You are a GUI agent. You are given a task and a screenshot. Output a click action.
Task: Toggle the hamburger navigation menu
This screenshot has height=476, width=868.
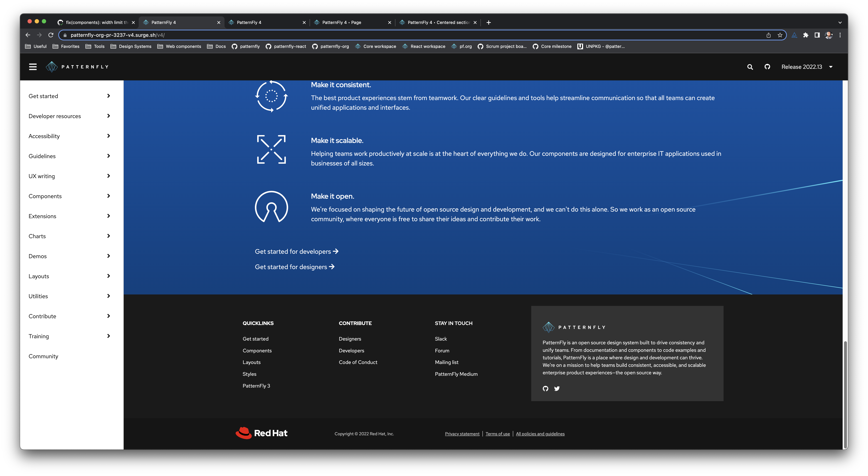pyautogui.click(x=33, y=67)
